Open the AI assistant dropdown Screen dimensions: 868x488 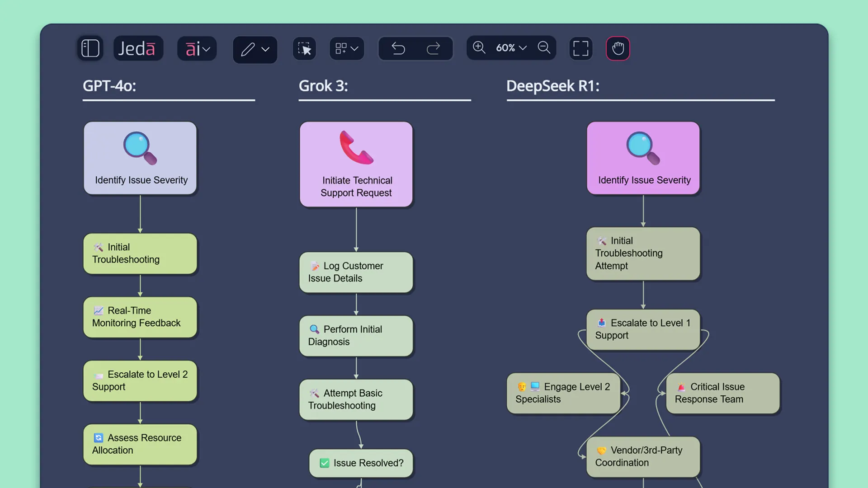[x=197, y=48]
